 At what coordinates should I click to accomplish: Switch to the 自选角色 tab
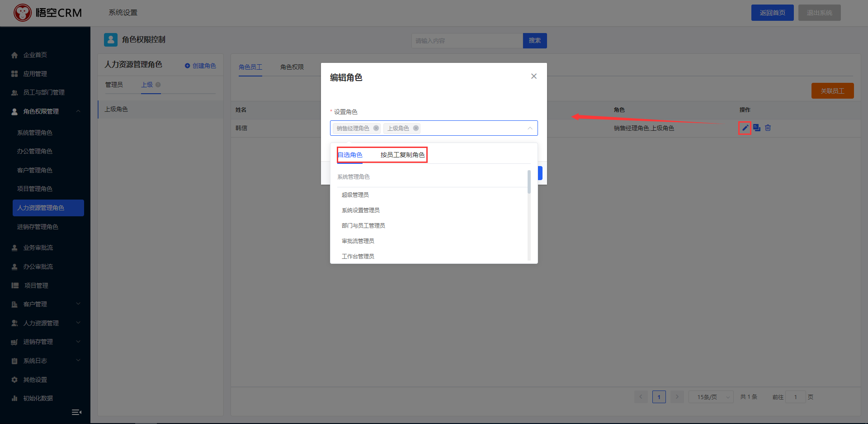pyautogui.click(x=350, y=155)
